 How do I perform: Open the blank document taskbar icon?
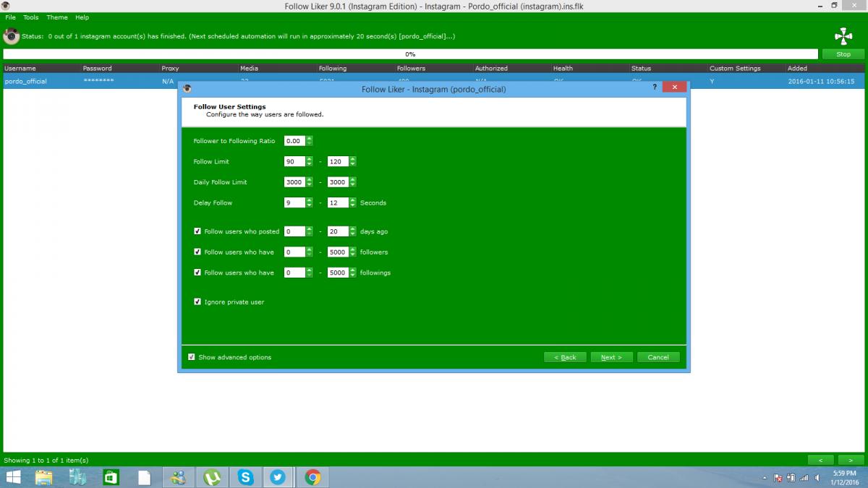(x=144, y=477)
